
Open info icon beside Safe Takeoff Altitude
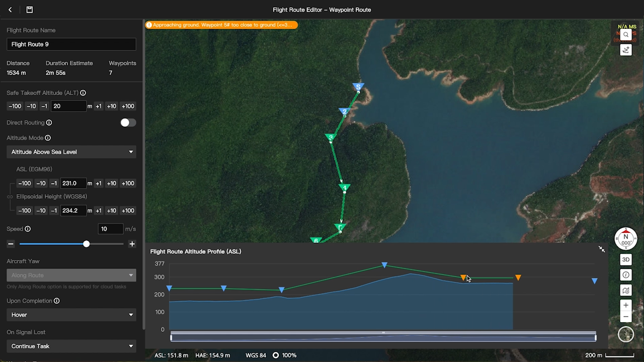point(83,93)
